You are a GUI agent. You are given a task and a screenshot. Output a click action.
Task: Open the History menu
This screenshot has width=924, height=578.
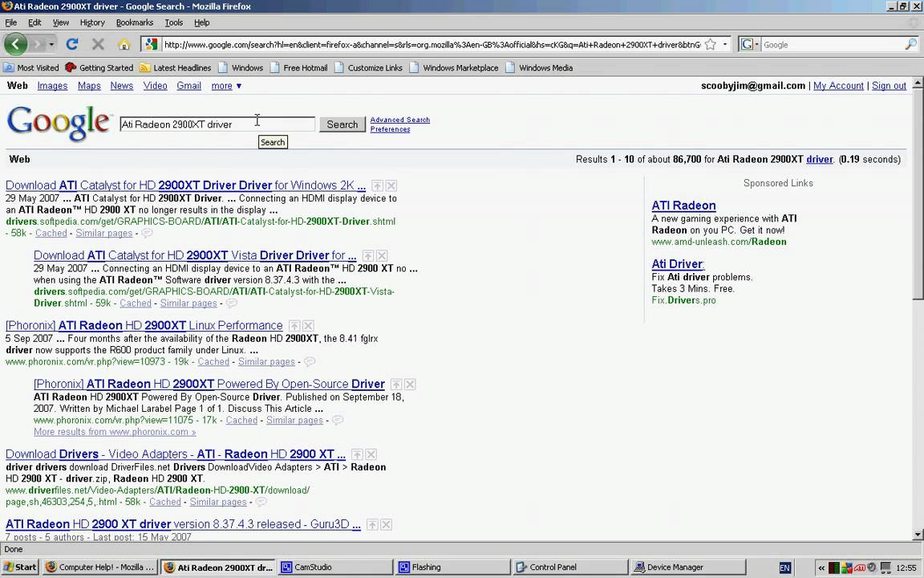pos(92,22)
